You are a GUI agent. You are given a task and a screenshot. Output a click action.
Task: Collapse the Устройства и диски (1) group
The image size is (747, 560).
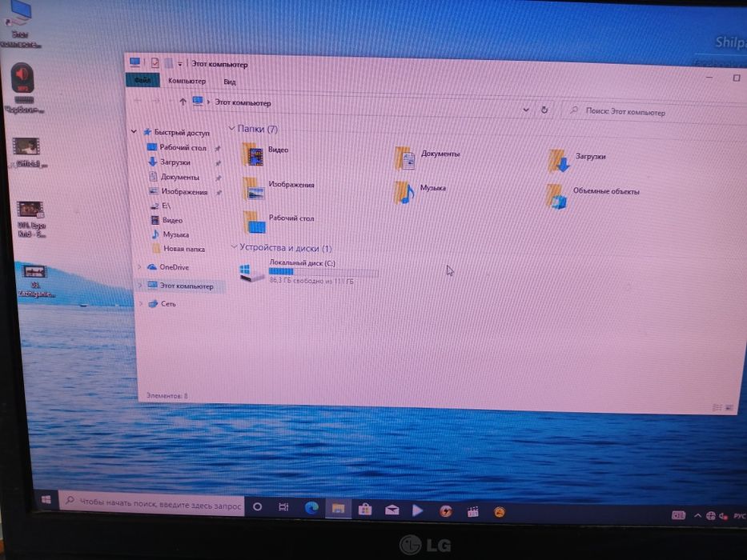click(x=234, y=246)
